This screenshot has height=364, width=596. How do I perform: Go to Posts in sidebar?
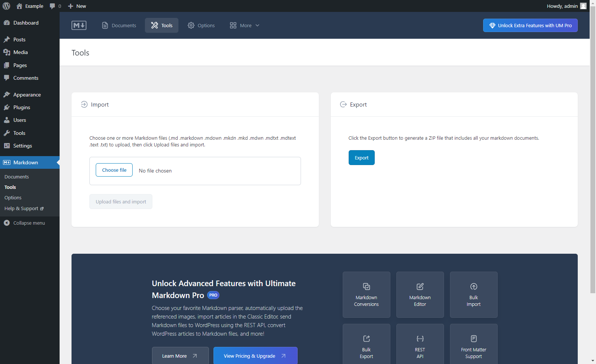(x=30, y=39)
